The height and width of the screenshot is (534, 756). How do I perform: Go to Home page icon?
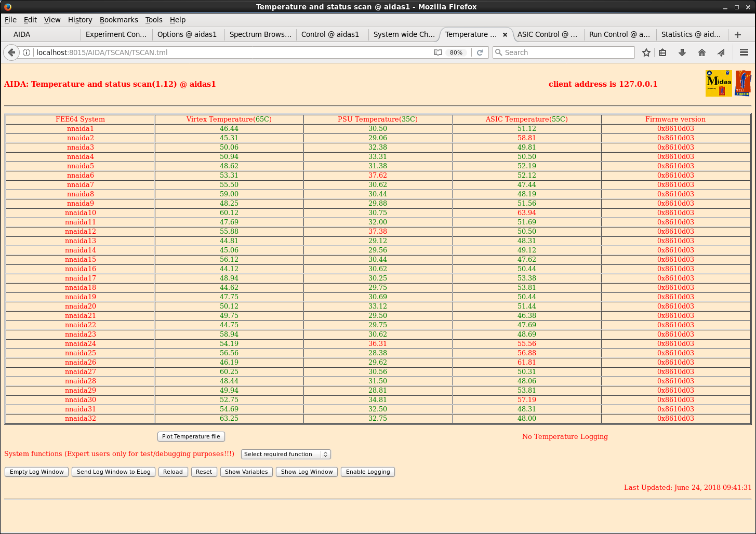coord(702,52)
